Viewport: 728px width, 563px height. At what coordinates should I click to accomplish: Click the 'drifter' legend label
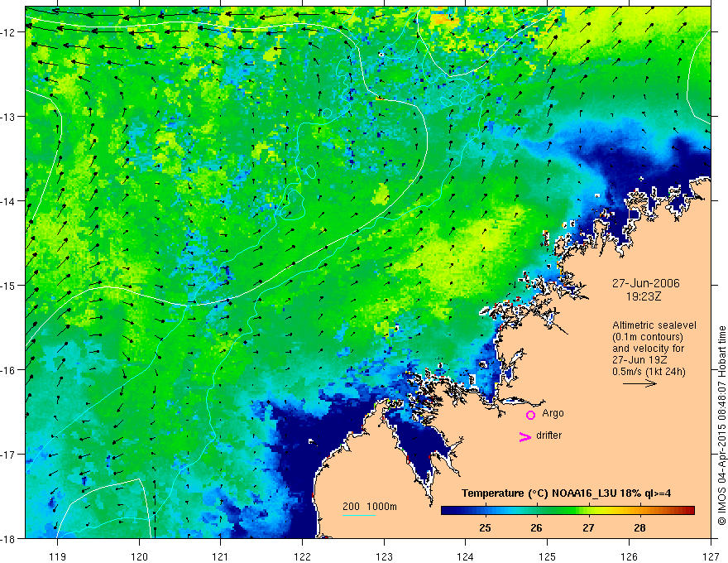[x=548, y=435]
